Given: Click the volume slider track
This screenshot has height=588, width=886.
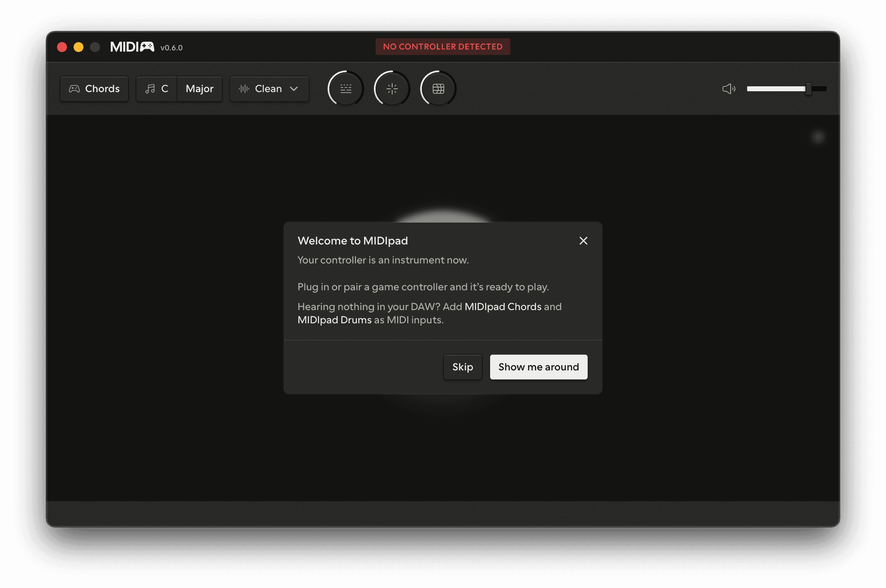Looking at the screenshot, I should point(786,89).
